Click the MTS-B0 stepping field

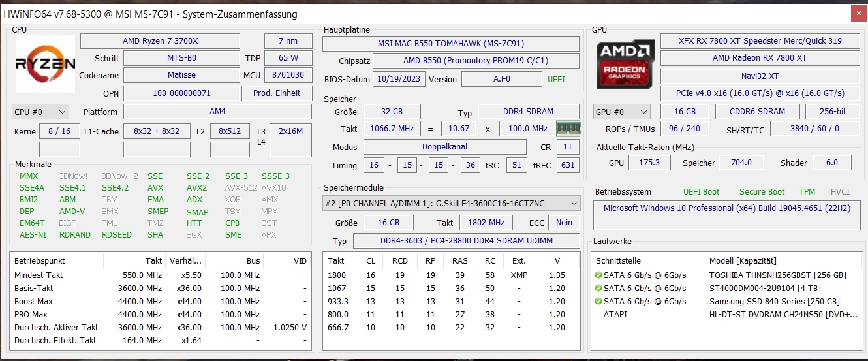(181, 58)
